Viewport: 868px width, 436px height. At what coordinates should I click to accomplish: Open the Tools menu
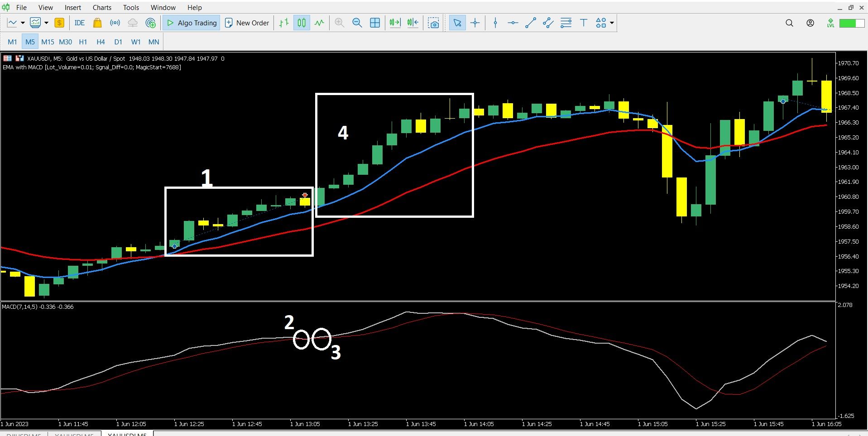[131, 7]
